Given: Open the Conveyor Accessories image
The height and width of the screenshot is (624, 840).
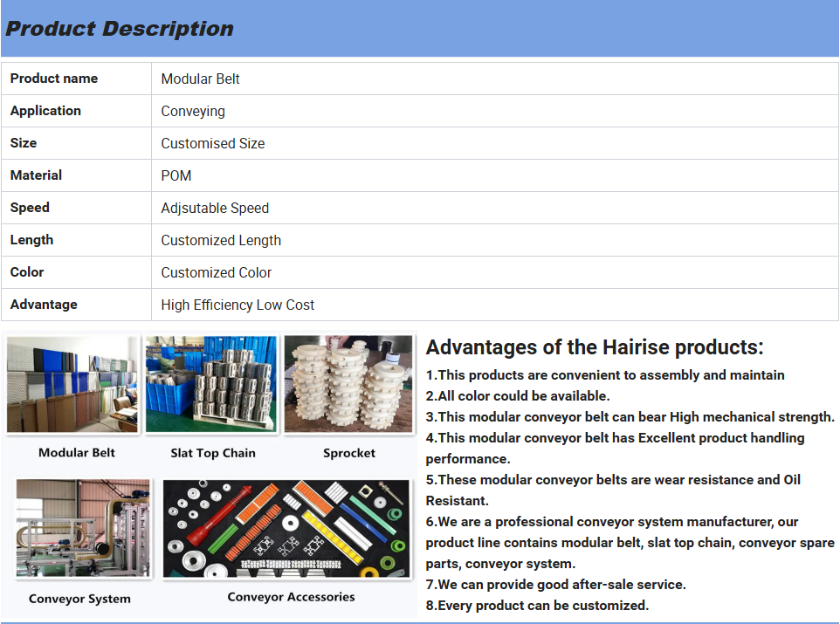Looking at the screenshot, I should pyautogui.click(x=286, y=530).
